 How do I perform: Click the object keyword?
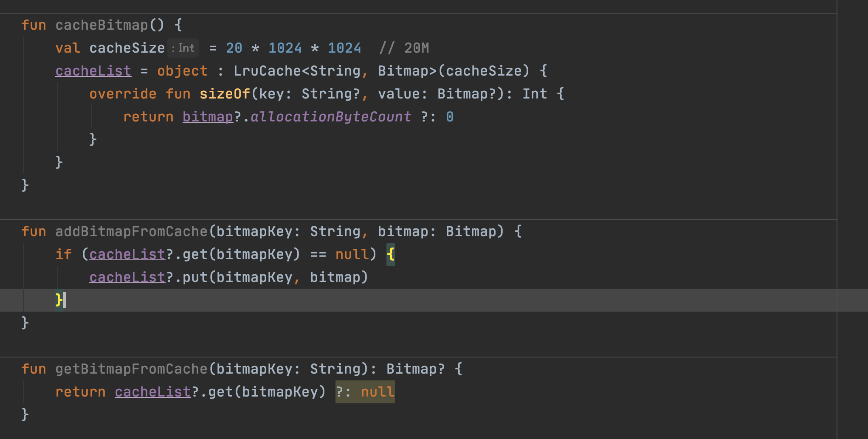pyautogui.click(x=183, y=71)
